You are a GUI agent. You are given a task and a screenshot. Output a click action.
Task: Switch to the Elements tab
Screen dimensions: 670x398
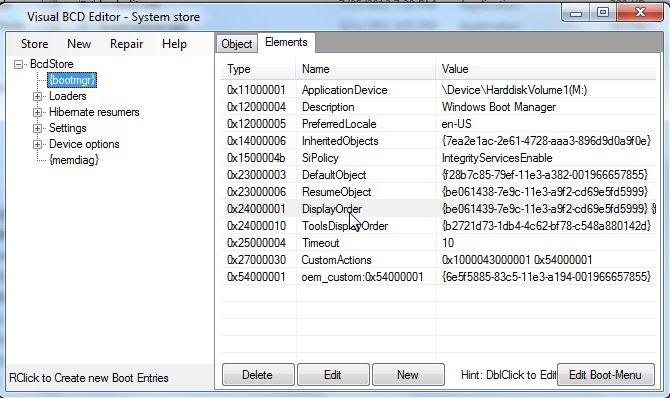[x=286, y=42]
